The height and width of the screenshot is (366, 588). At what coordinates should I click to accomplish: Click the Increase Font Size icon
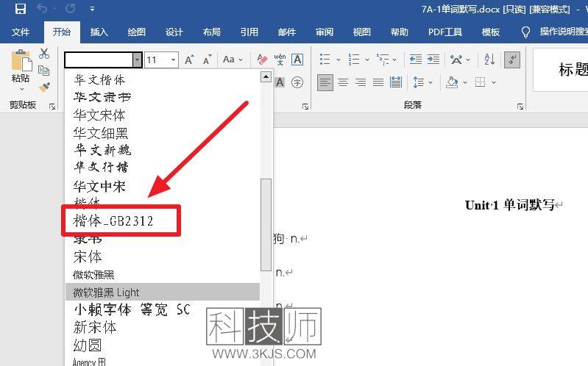coord(189,60)
